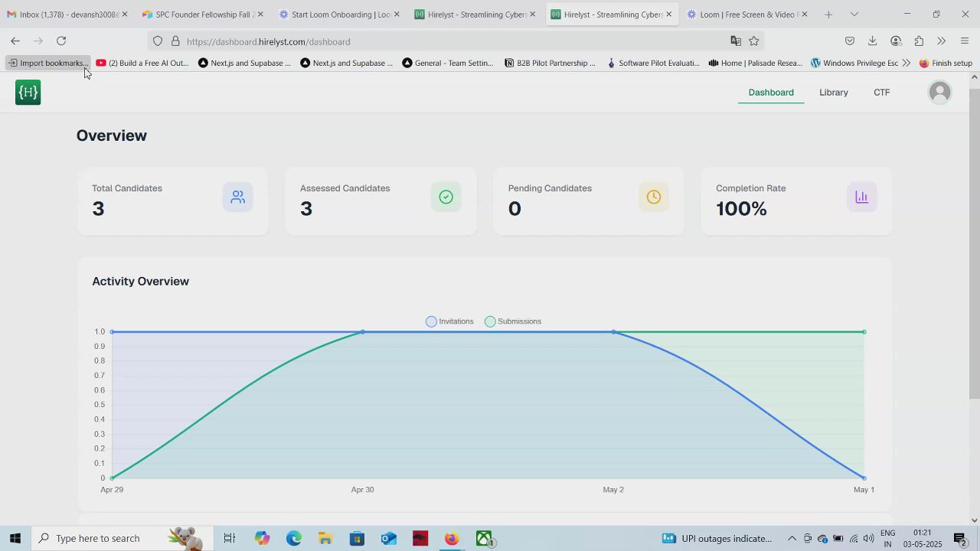Click the Completion Rate bar chart icon
Screen dimensions: 980x551
pyautogui.click(x=862, y=197)
